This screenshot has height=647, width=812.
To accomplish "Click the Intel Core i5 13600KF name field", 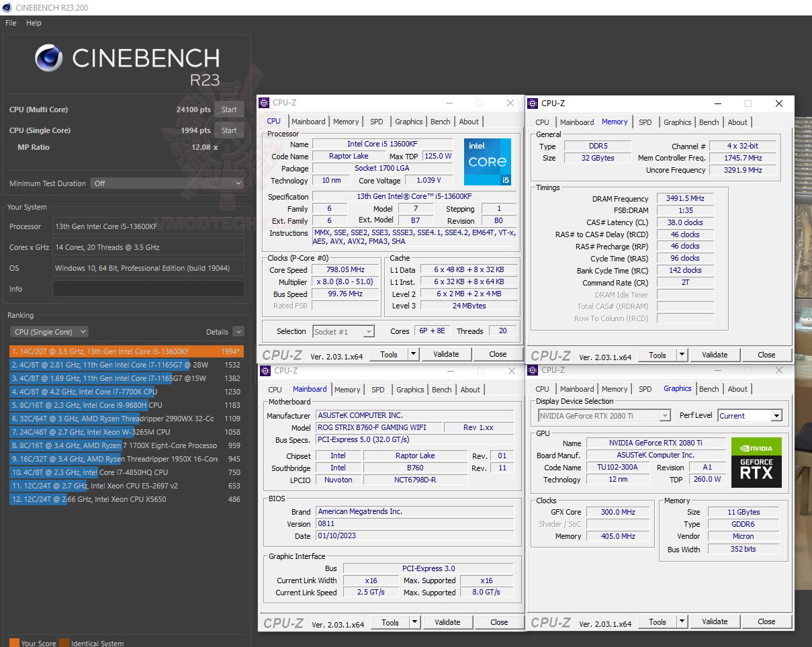I will click(381, 144).
